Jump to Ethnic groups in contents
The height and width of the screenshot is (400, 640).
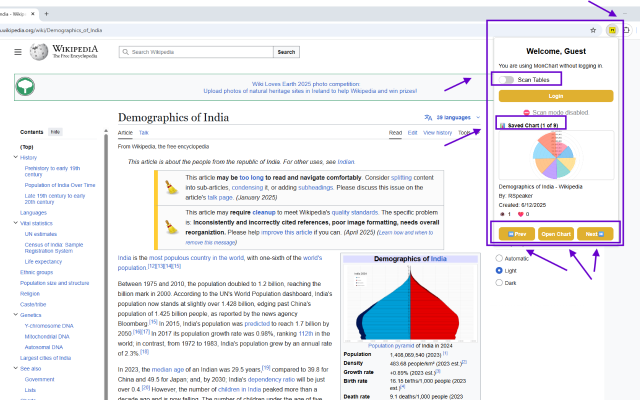(37, 272)
